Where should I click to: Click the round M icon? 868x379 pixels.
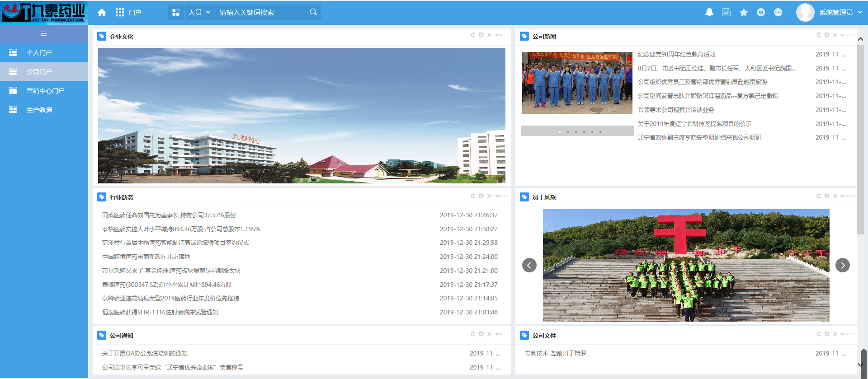click(x=761, y=13)
